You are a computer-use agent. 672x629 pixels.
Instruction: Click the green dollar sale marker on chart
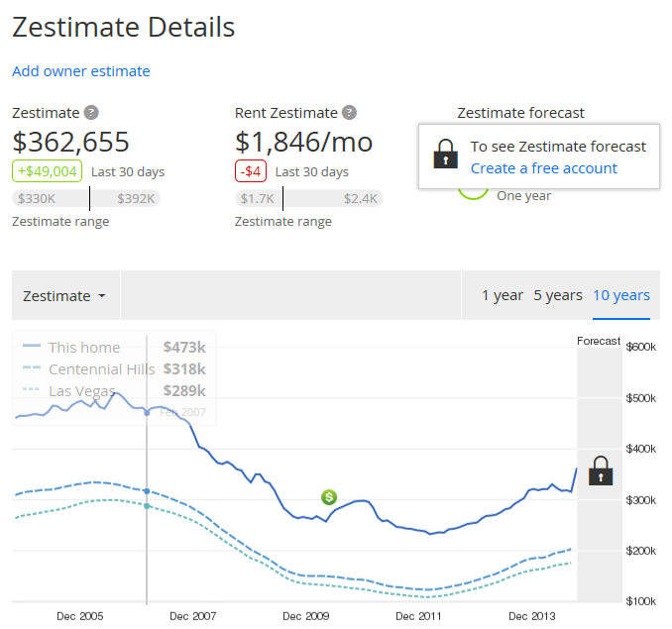coord(329,497)
